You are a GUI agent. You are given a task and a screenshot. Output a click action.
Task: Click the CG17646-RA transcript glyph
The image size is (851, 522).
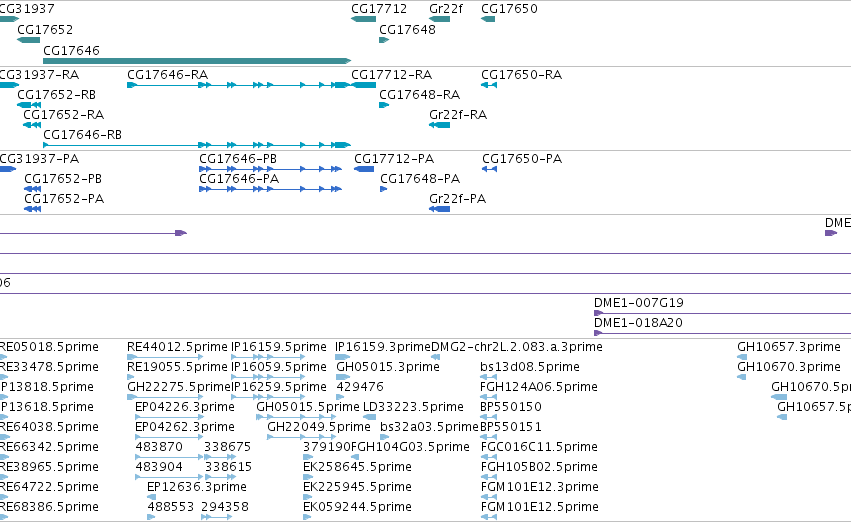[x=239, y=85]
